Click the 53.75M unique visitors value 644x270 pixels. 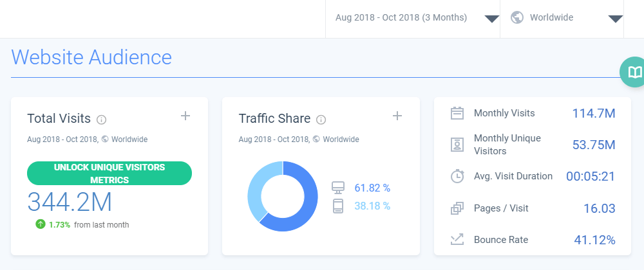coord(594,145)
